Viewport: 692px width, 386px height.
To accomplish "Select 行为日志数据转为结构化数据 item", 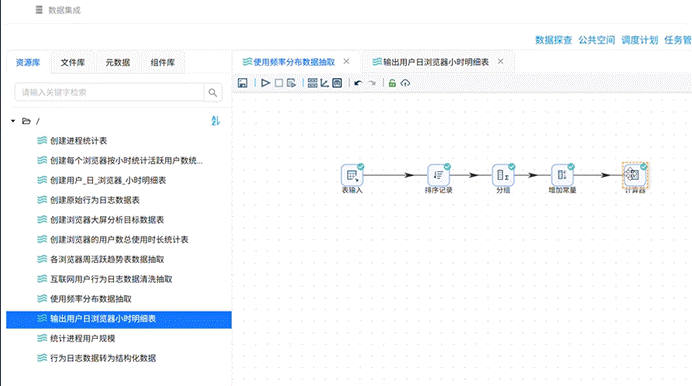I will click(103, 358).
